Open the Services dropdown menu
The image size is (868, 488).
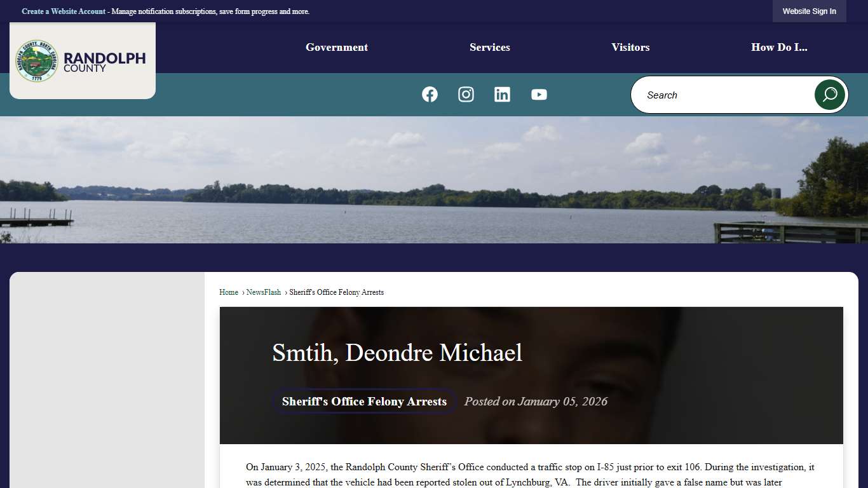pyautogui.click(x=489, y=47)
